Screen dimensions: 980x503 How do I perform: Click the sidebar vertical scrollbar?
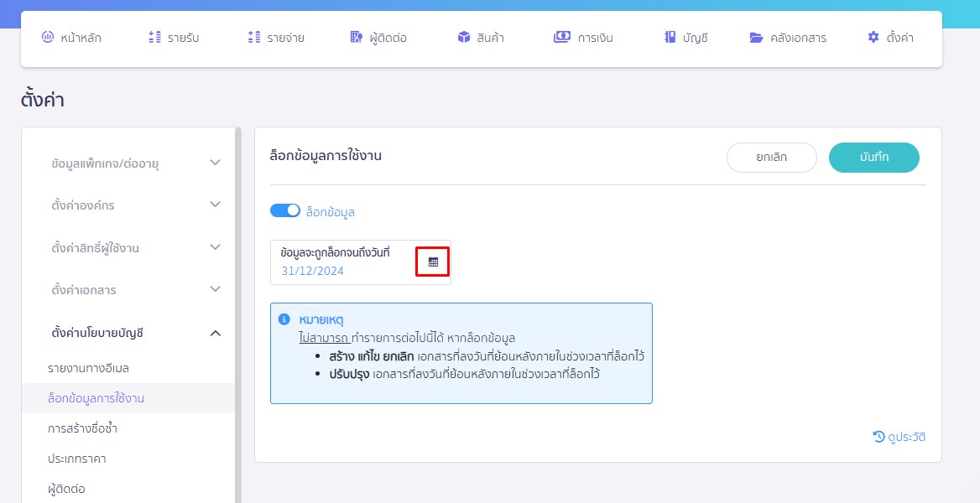click(237, 315)
